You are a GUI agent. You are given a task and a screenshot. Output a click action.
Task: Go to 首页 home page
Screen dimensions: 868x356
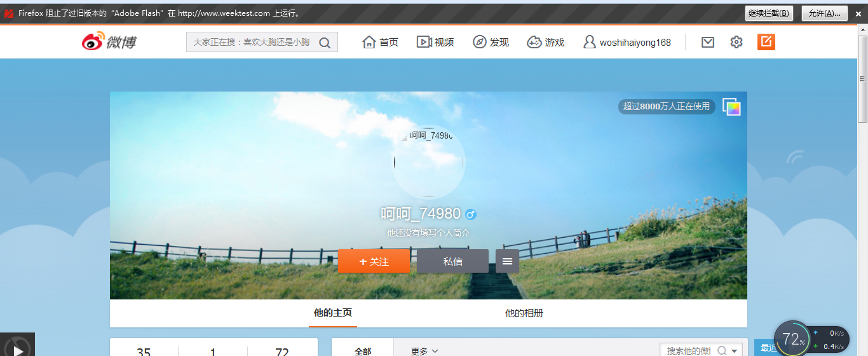380,42
